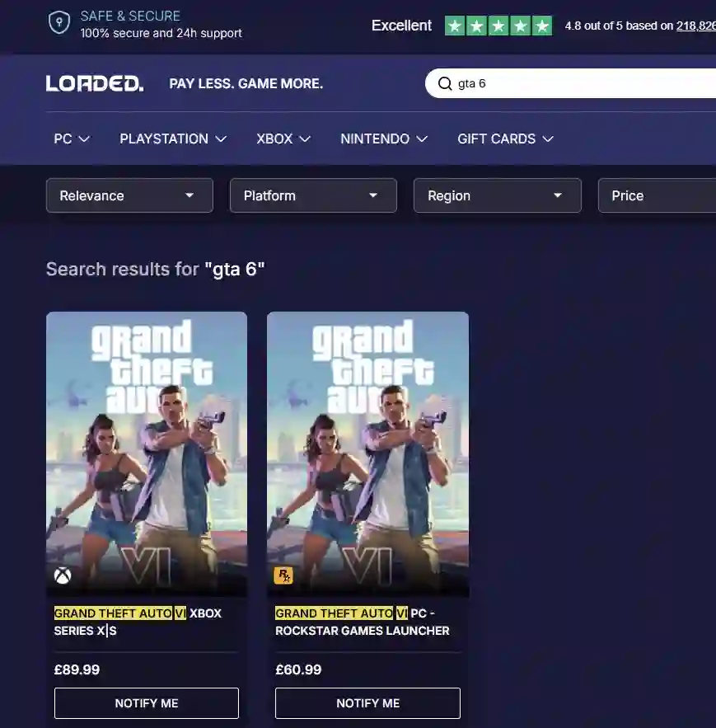Click the Loaded logo
The width and height of the screenshot is (716, 728).
pyautogui.click(x=95, y=83)
